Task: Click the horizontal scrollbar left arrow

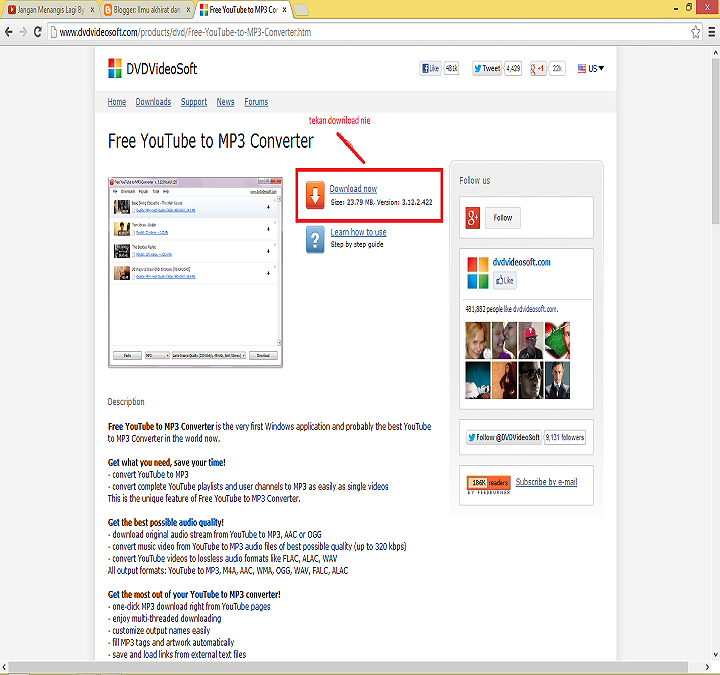Action: [4, 667]
